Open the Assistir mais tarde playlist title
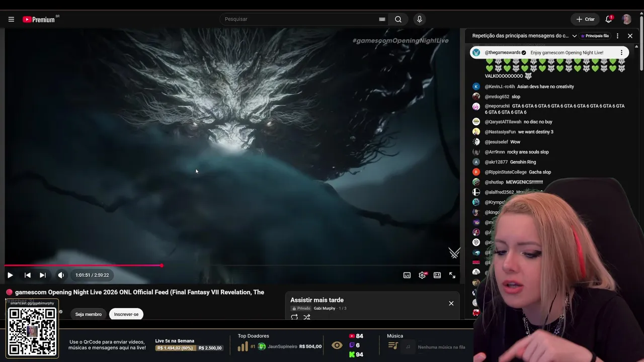Viewport: 644px width, 362px height. click(x=317, y=300)
